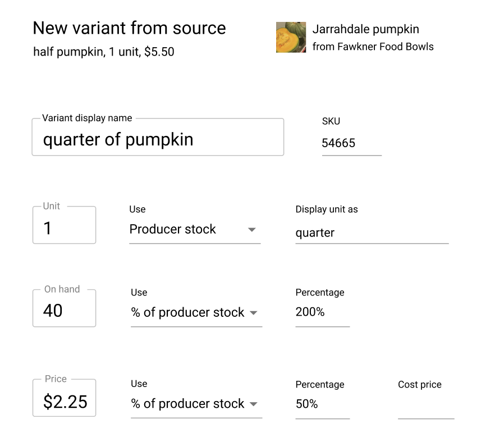Click the SKU value 54665
This screenshot has height=437, width=504.
tap(338, 143)
